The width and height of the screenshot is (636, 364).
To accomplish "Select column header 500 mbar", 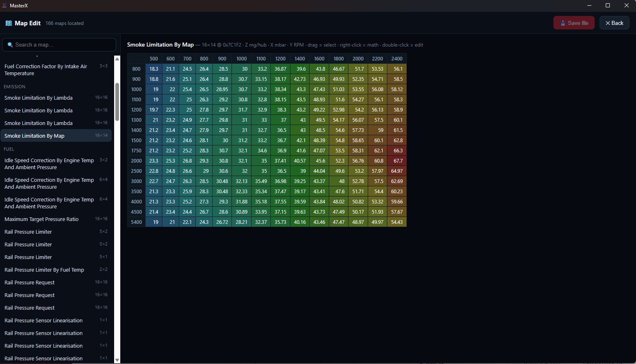I will [154, 59].
